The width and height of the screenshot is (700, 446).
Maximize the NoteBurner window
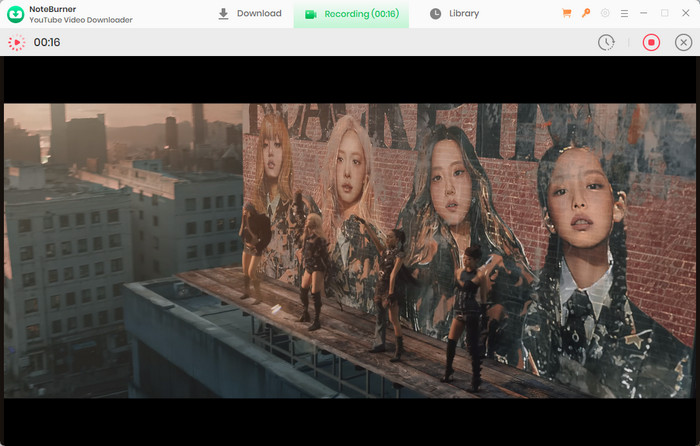coord(665,14)
